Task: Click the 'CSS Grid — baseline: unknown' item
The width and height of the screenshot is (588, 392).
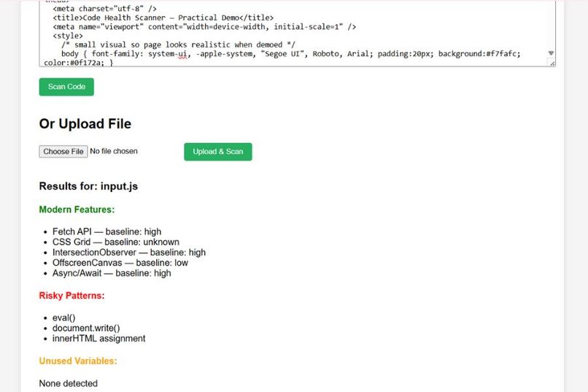Action: coord(116,242)
